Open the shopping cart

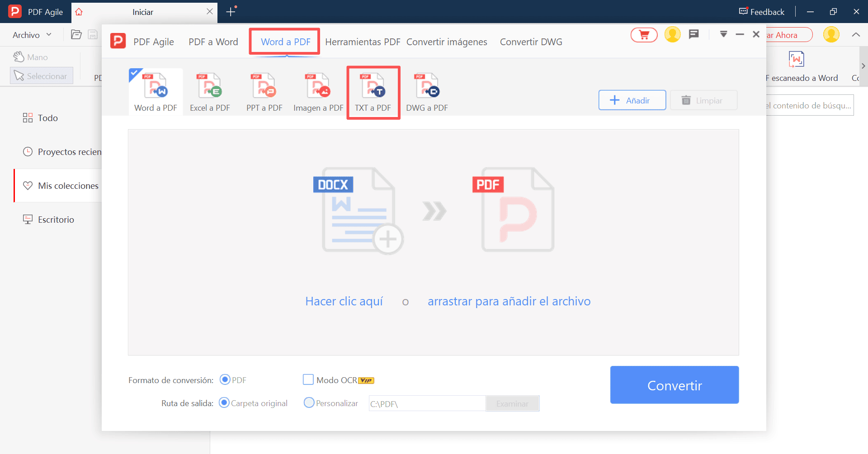pos(644,34)
